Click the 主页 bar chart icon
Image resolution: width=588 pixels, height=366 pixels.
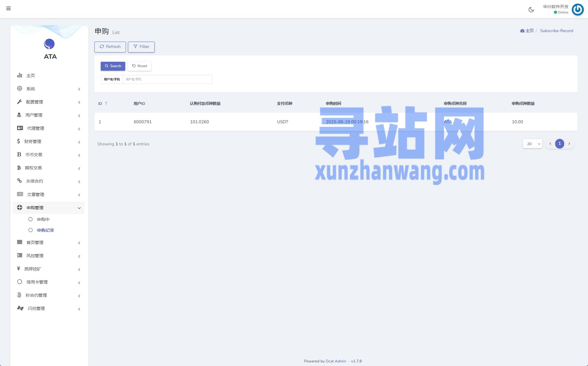(19, 75)
